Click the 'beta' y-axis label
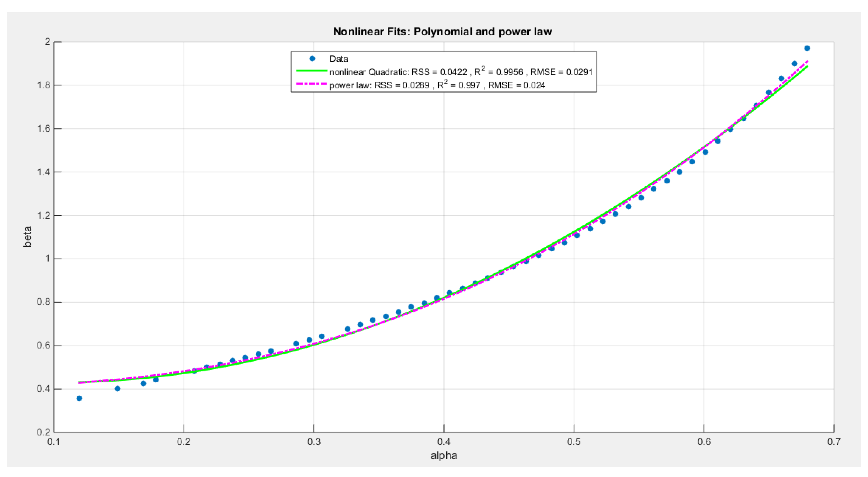The width and height of the screenshot is (868, 477). pos(27,236)
